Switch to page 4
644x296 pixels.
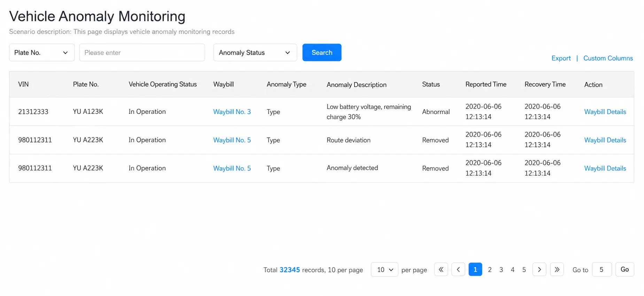[513, 270]
